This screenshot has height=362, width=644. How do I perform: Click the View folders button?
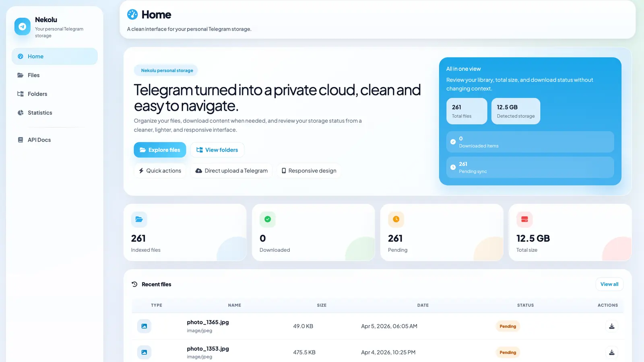pos(217,150)
